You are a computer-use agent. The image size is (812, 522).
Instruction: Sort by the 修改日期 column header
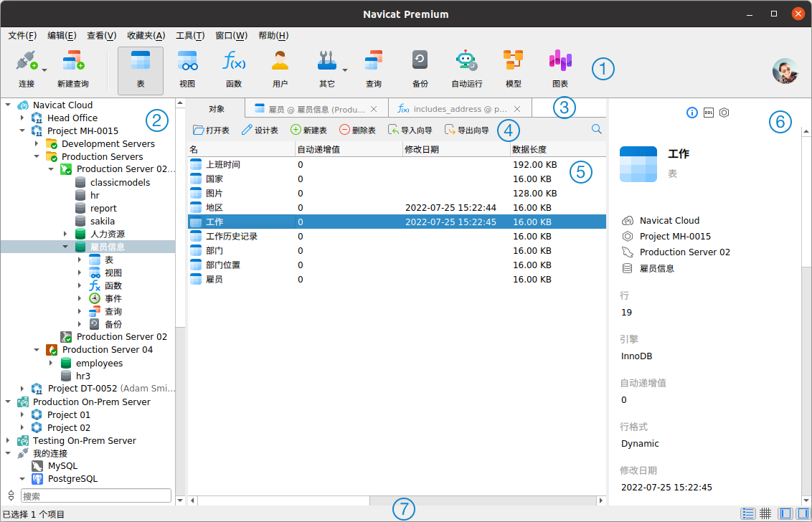tap(455, 150)
